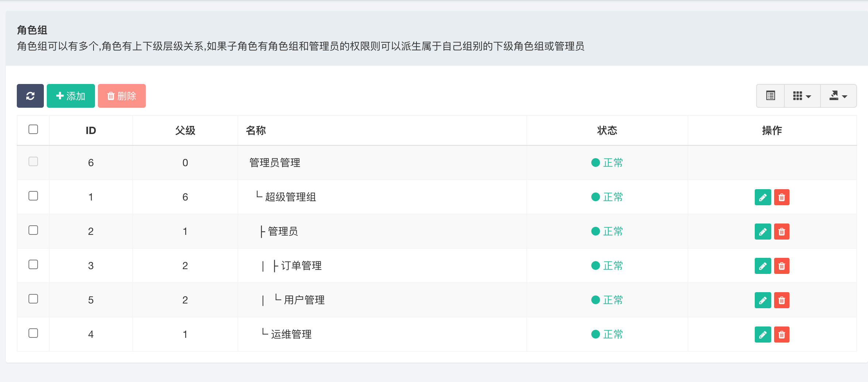Screen dimensions: 868x382
Task: Open the edit icon for 运维管理 row
Action: click(x=762, y=334)
